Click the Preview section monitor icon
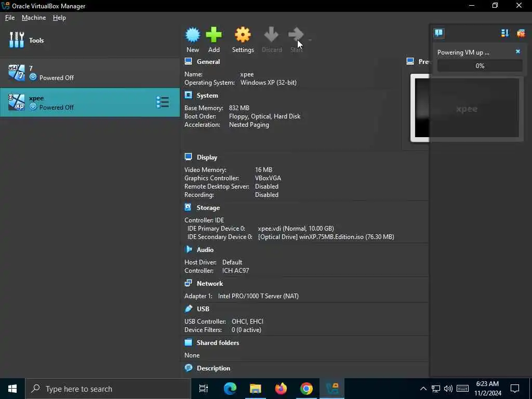 pos(410,61)
